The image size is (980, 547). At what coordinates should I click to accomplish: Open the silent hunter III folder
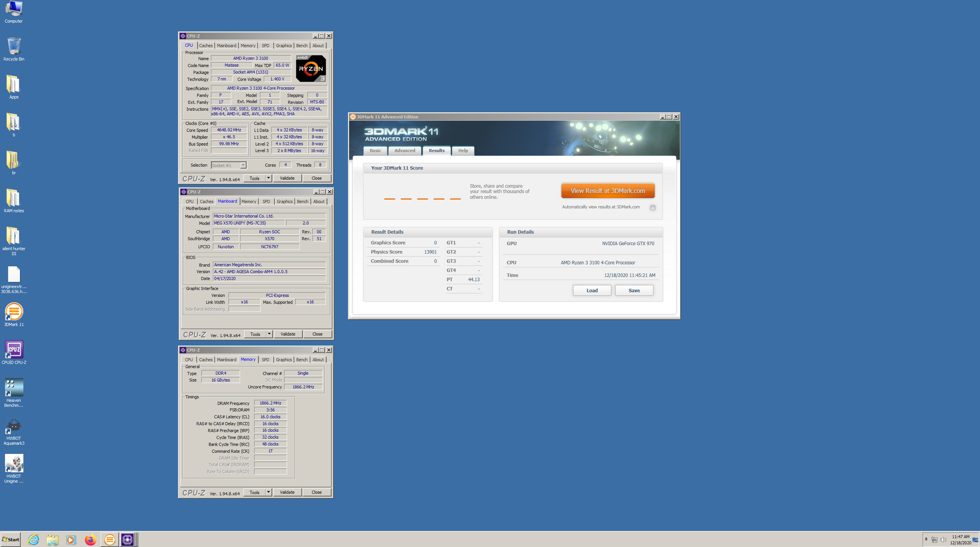point(14,241)
